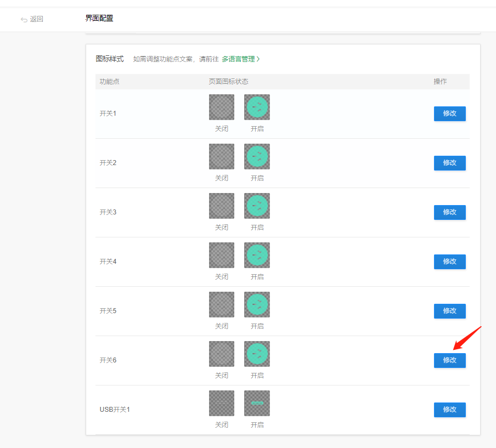The image size is (496, 448).
Task: Edit 开关3 icons via 修改 button
Action: (449, 212)
